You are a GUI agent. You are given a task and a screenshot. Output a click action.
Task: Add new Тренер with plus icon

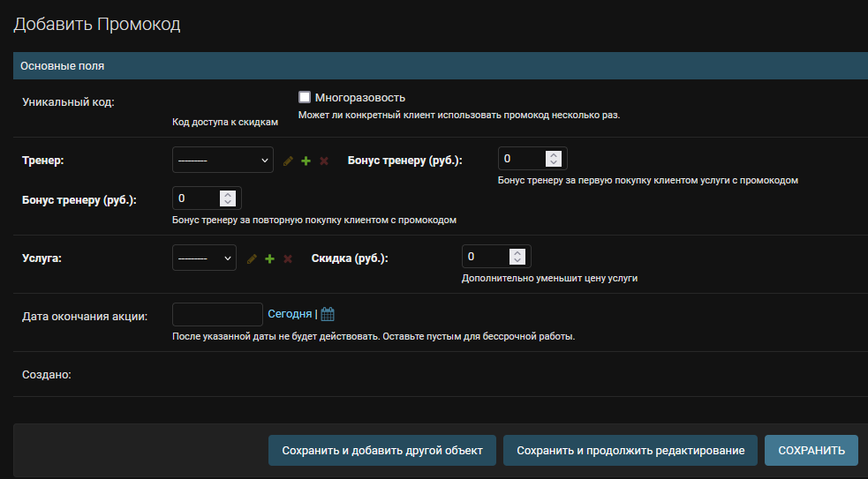click(x=306, y=161)
